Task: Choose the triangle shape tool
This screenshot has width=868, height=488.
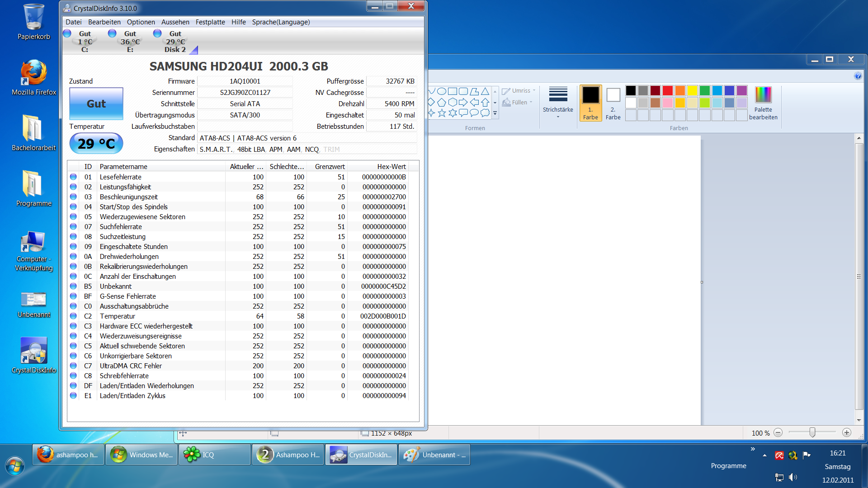Action: (485, 91)
